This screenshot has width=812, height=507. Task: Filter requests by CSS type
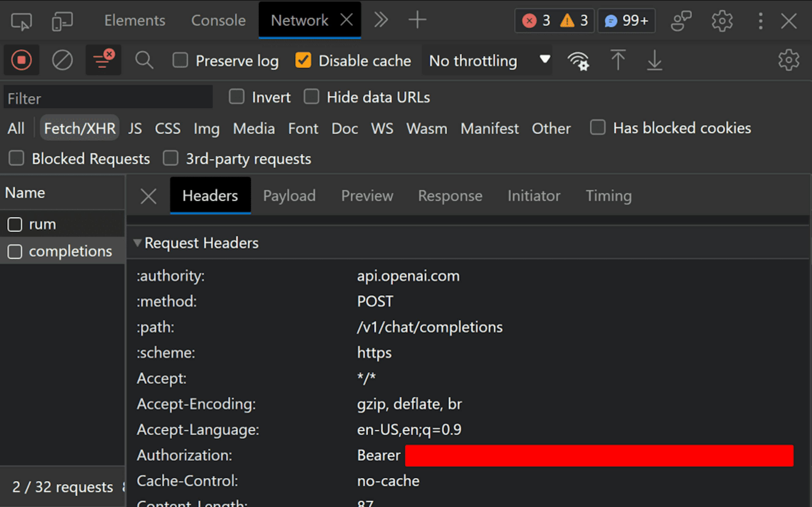[167, 128]
